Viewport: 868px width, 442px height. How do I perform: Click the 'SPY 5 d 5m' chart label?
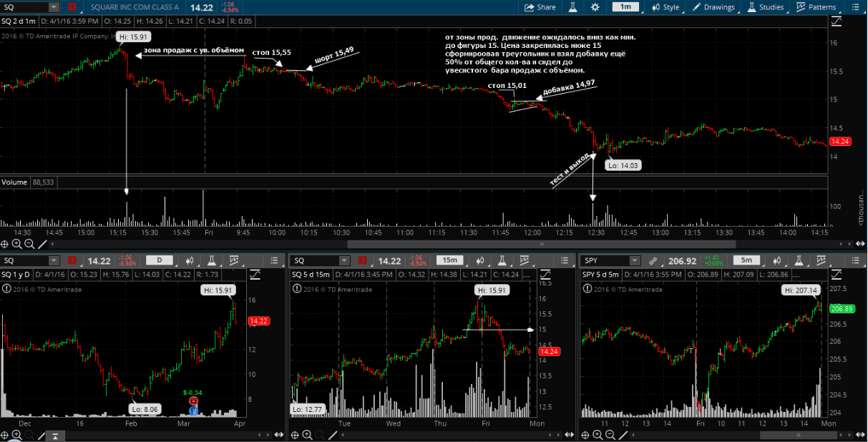pyautogui.click(x=599, y=275)
